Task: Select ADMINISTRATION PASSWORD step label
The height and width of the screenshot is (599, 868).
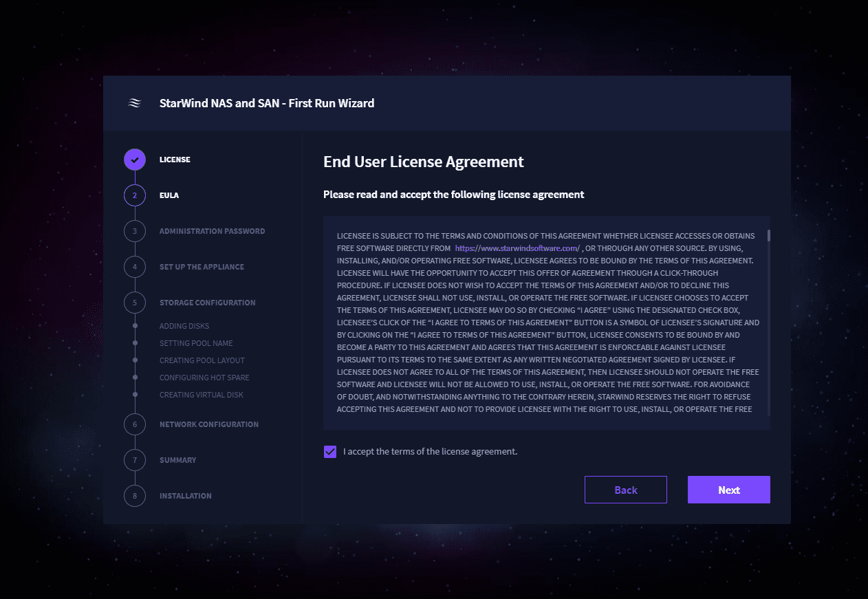Action: click(212, 231)
